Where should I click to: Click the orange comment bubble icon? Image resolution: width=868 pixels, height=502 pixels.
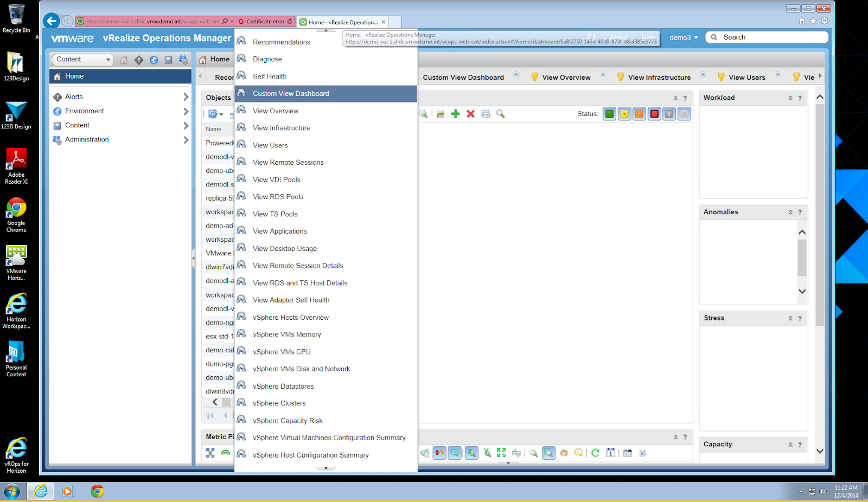[x=578, y=453]
